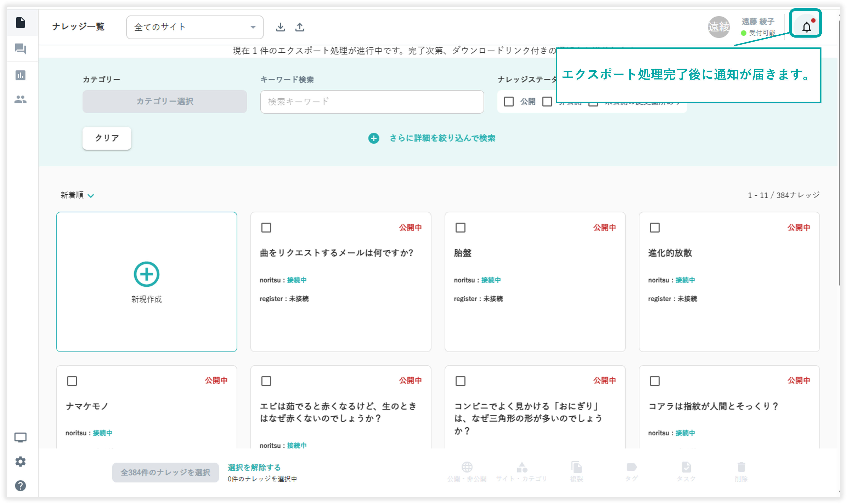Image resolution: width=847 pixels, height=504 pixels.
Task: Open the analytics bar chart sidebar icon
Action: [x=20, y=75]
